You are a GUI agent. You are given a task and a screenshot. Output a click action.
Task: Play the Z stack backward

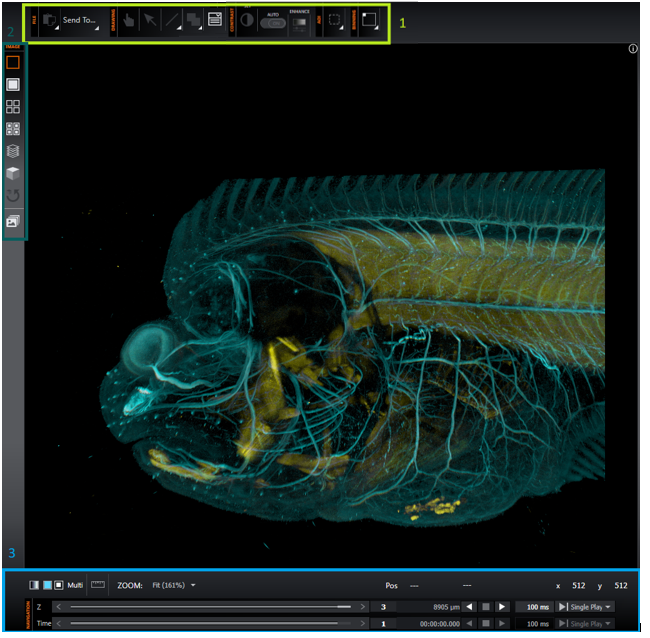coord(469,607)
